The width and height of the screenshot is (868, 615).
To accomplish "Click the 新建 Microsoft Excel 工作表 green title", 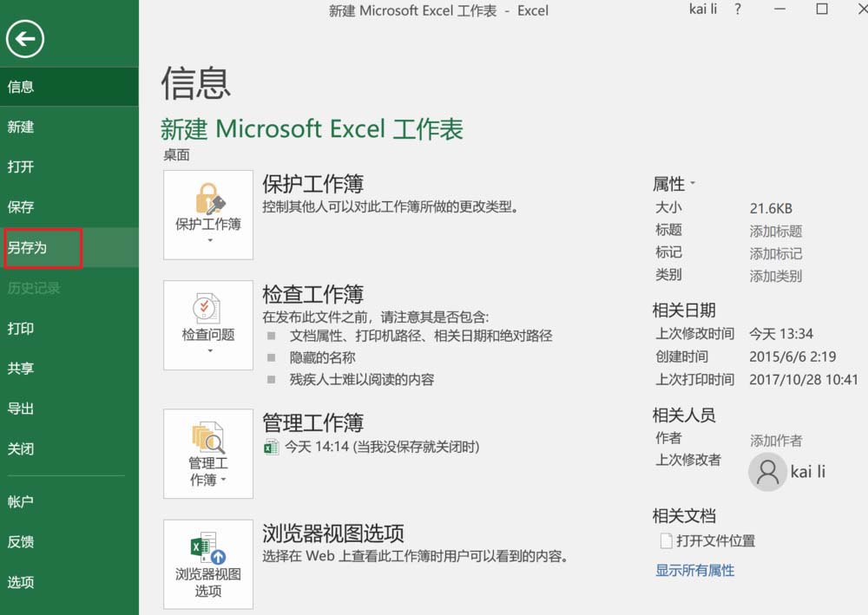I will tap(312, 129).
